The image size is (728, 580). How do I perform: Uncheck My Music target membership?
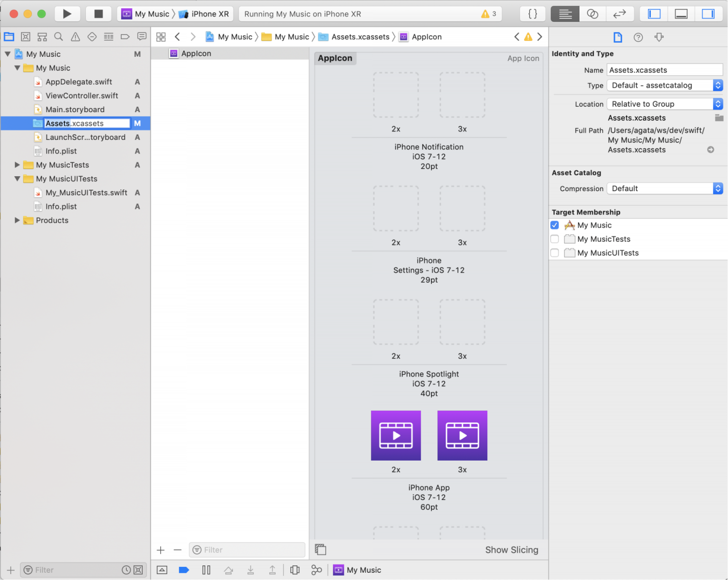pos(555,225)
